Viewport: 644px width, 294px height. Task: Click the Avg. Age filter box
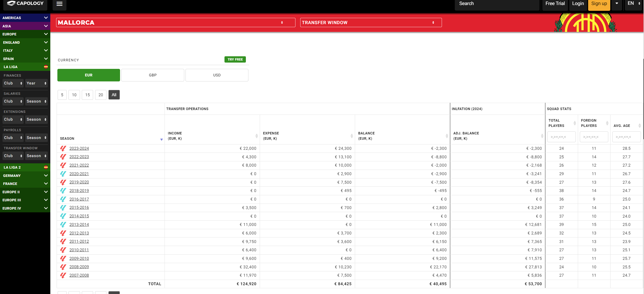[626, 137]
